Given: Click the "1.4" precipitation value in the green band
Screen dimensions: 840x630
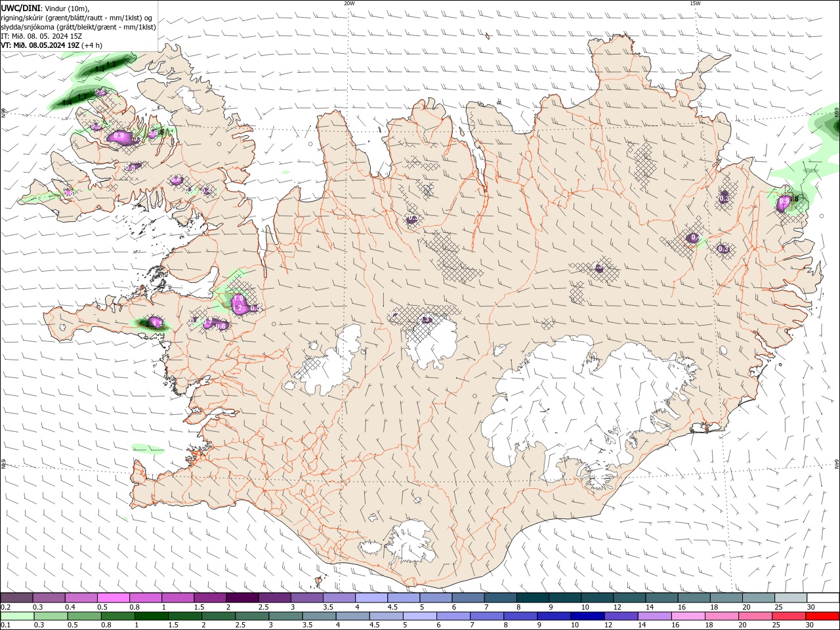Looking at the screenshot, I should 67,102.
